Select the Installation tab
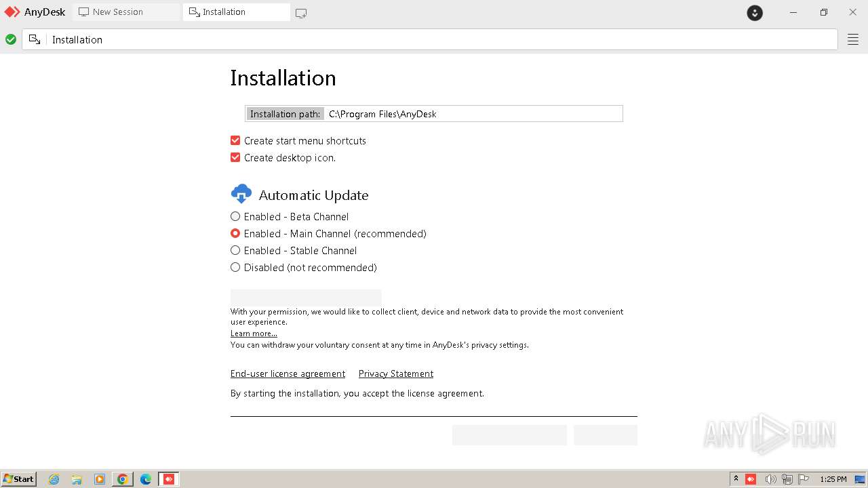The width and height of the screenshot is (868, 488). point(237,12)
